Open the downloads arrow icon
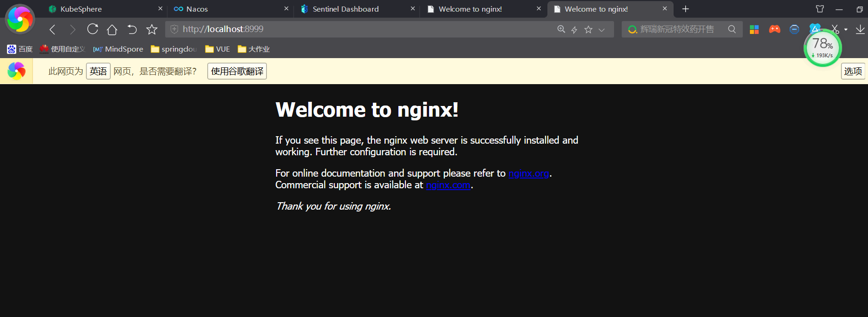This screenshot has width=868, height=317. point(860,29)
